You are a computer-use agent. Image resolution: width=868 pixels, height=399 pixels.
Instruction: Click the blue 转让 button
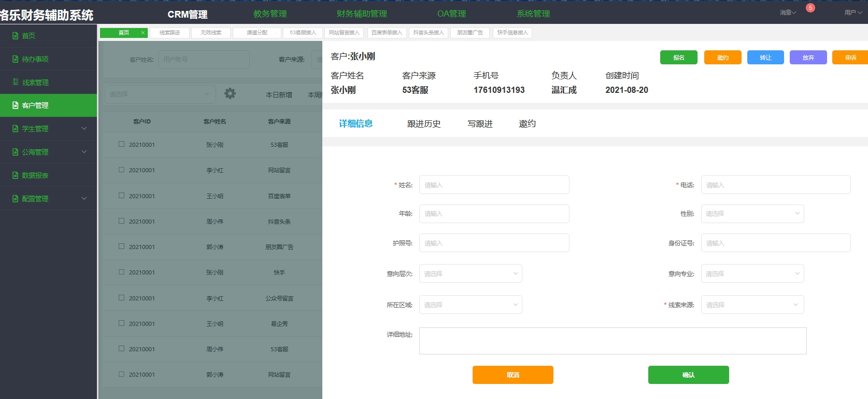765,58
